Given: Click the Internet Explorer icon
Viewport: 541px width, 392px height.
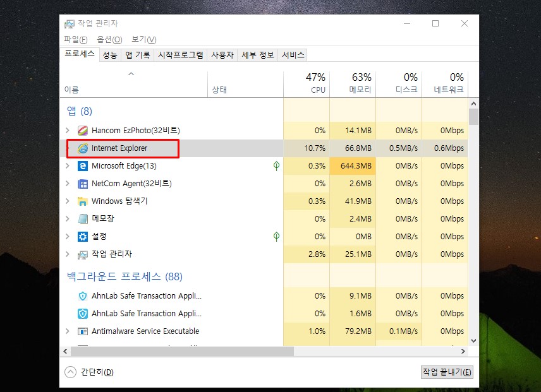Looking at the screenshot, I should click(x=82, y=148).
